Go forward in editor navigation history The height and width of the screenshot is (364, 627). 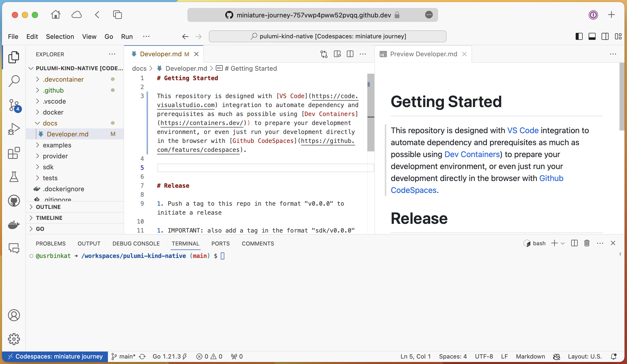(x=198, y=37)
